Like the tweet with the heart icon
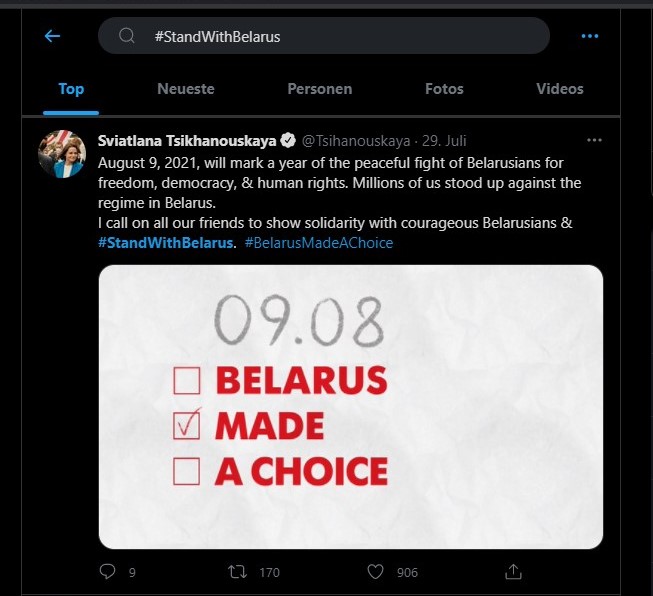The image size is (653, 596). pyautogui.click(x=375, y=571)
